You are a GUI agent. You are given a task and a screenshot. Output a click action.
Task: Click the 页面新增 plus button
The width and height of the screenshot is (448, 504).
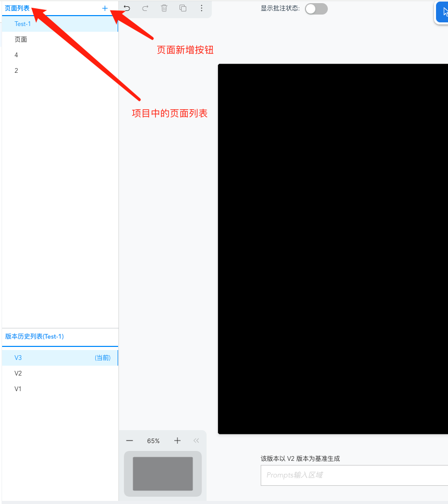click(x=105, y=8)
